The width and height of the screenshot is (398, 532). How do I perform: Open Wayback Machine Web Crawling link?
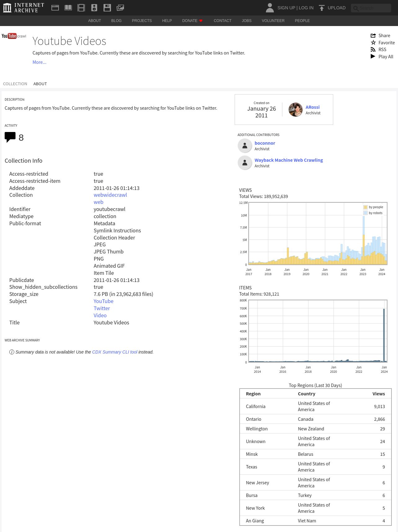point(289,160)
